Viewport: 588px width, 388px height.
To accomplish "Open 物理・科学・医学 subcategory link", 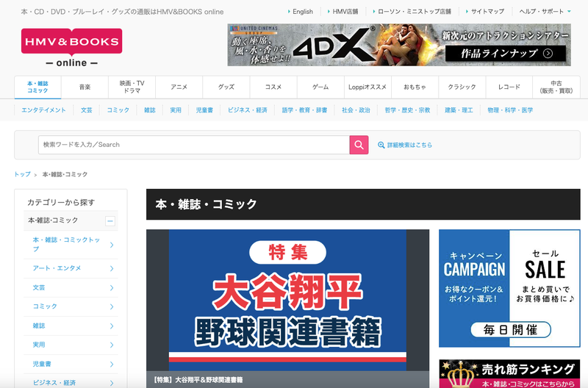I will click(x=510, y=110).
